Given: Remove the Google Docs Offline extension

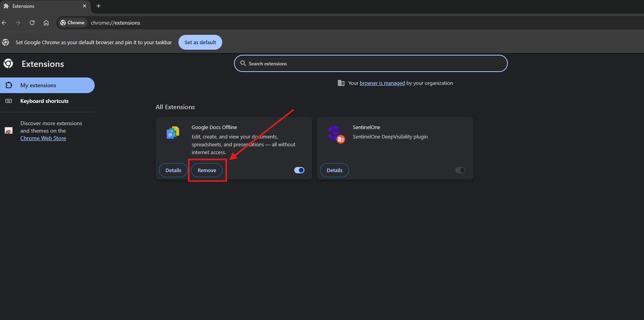Looking at the screenshot, I should [x=207, y=170].
